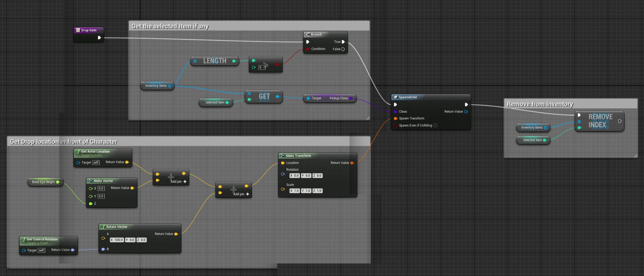Click the Rotate Vector B input pin

pyautogui.click(x=103, y=249)
